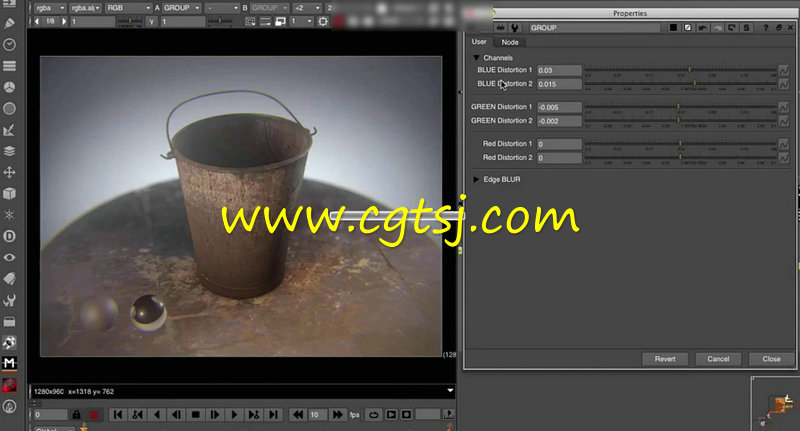Click the undo arrow icon in Properties header
Image resolution: width=800 pixels, height=431 pixels.
pos(703,28)
